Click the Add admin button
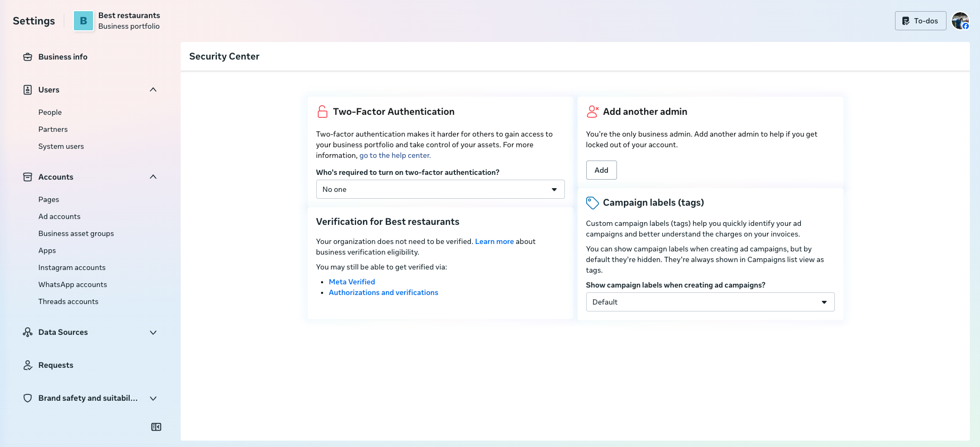 coord(601,170)
